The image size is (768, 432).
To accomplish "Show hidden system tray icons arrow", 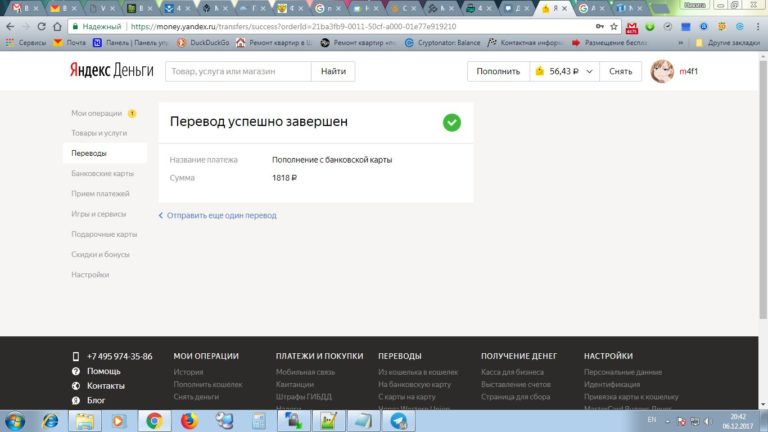I will tap(667, 421).
